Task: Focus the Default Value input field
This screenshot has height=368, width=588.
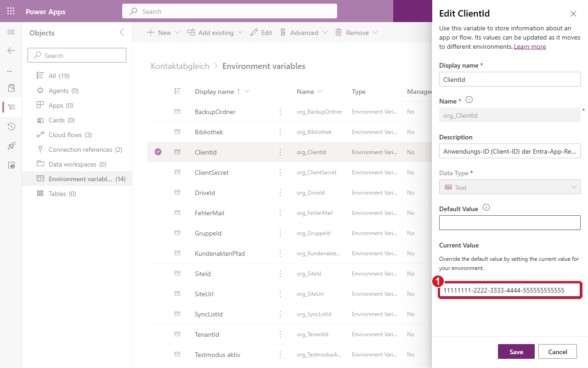Action: click(x=510, y=223)
